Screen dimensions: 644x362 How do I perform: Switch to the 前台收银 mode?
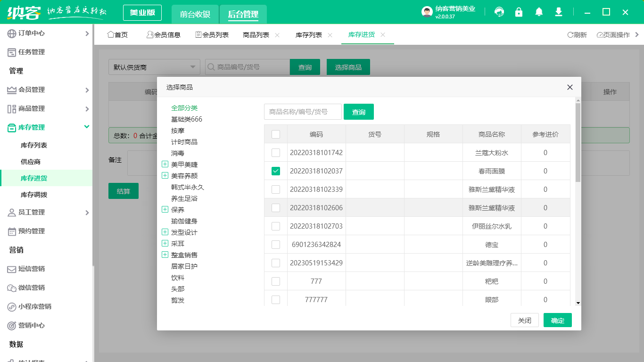195,14
